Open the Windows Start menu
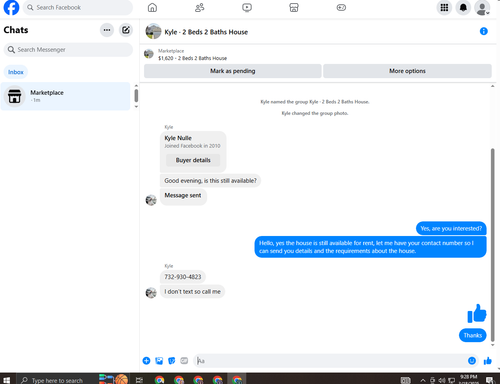The width and height of the screenshot is (500, 384). tap(6, 380)
